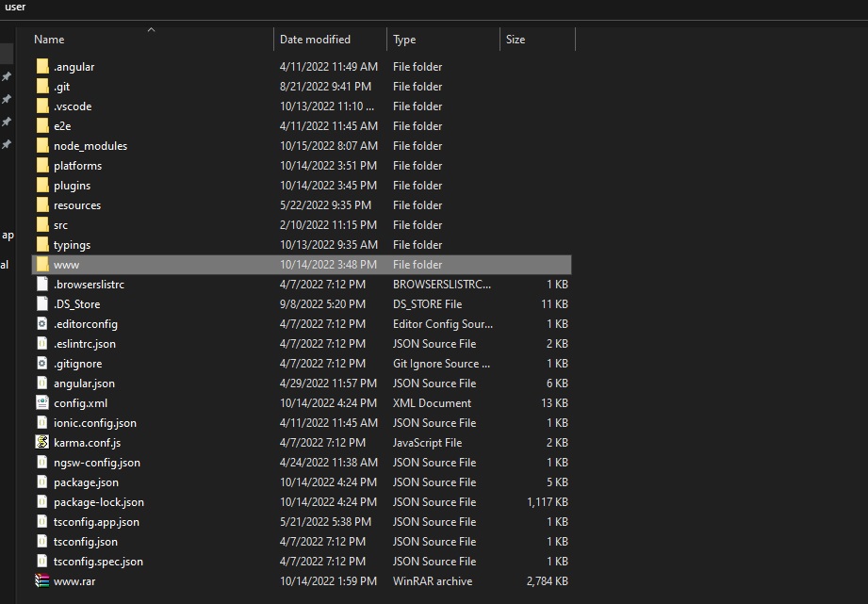Screen dimensions: 868x604
Task: Click the 6 KB size of angular.json
Action: coord(557,384)
